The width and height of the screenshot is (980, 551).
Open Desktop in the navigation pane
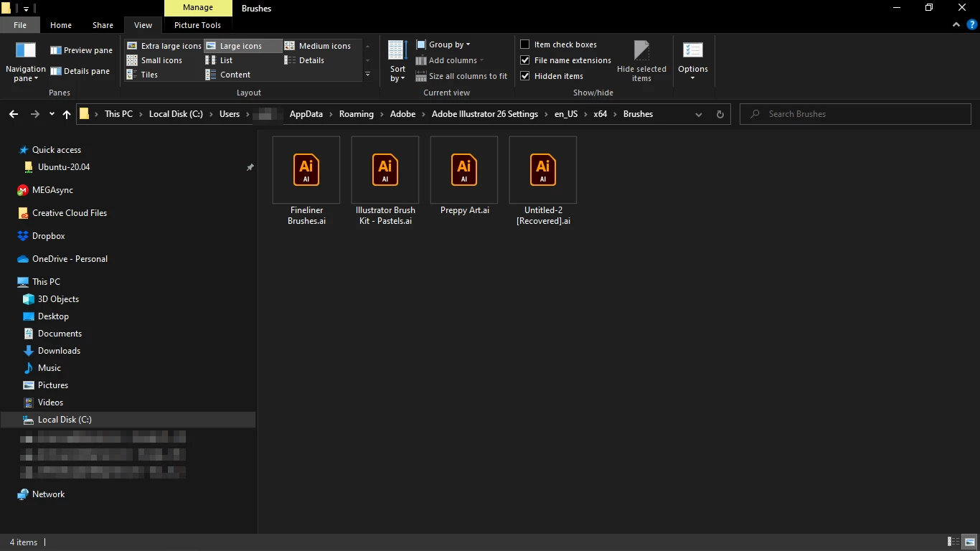click(x=53, y=316)
